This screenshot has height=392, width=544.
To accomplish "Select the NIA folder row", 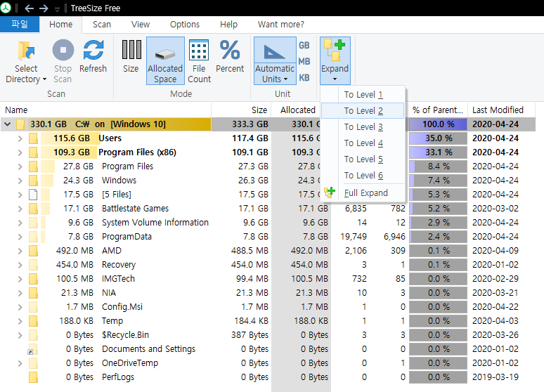I will (268, 293).
